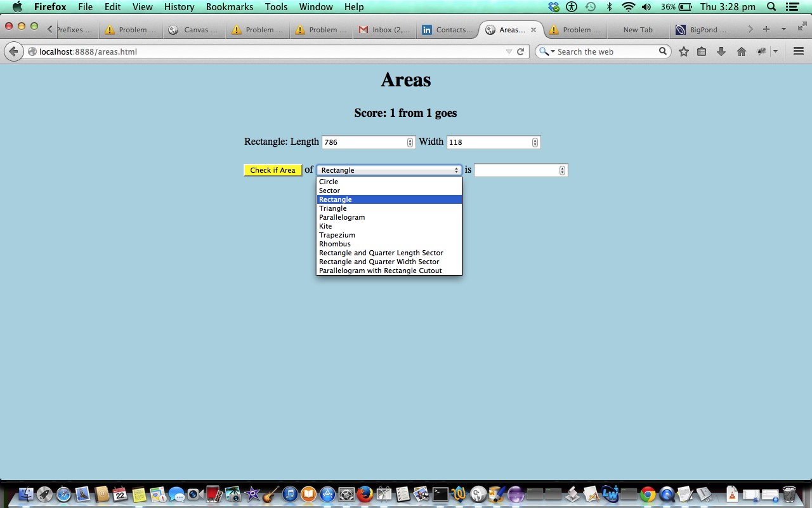Reload the page with the refresh icon
The height and width of the screenshot is (508, 812).
click(x=520, y=51)
